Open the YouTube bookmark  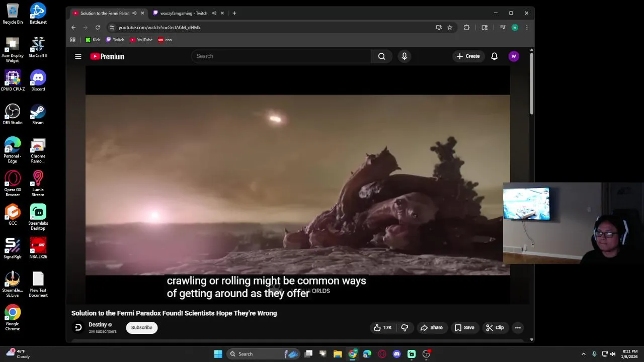141,40
